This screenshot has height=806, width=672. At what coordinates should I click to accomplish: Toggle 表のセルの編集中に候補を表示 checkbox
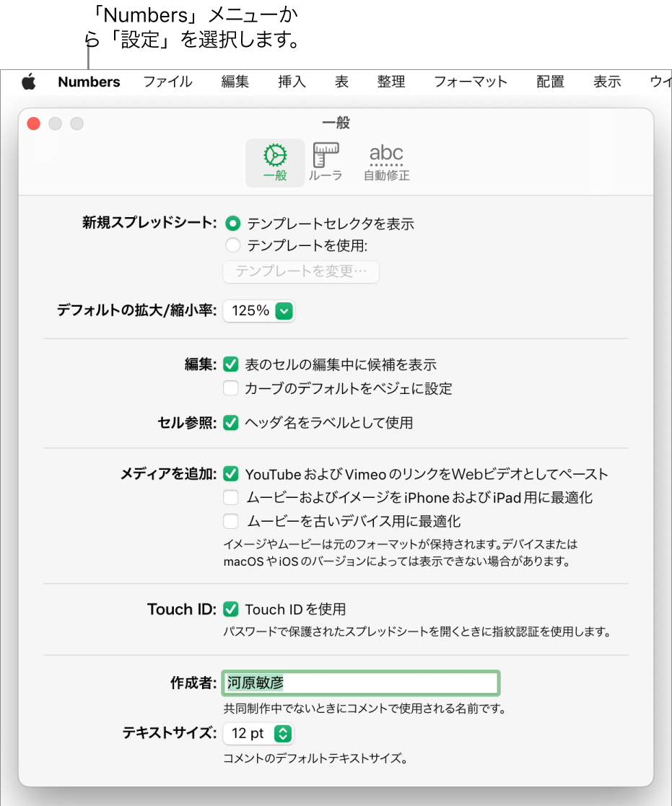pos(231,364)
